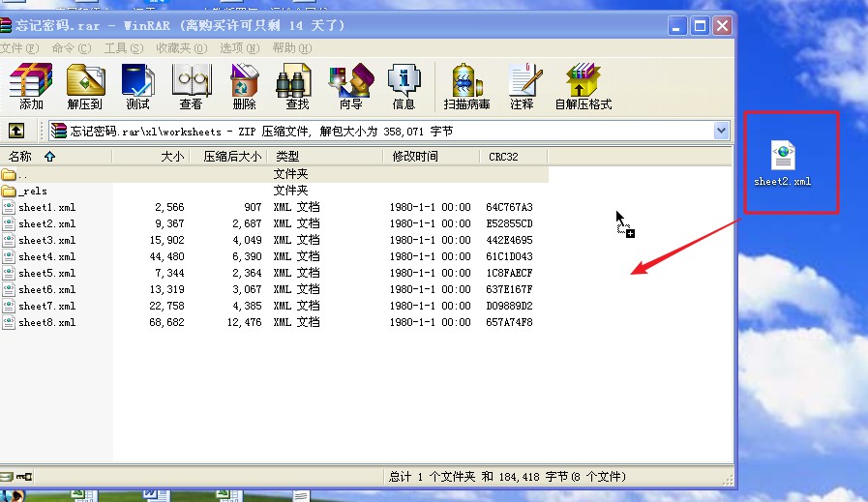Screen dimensions: 868x502
Task: Click the status bar total summary text
Action: (x=507, y=477)
